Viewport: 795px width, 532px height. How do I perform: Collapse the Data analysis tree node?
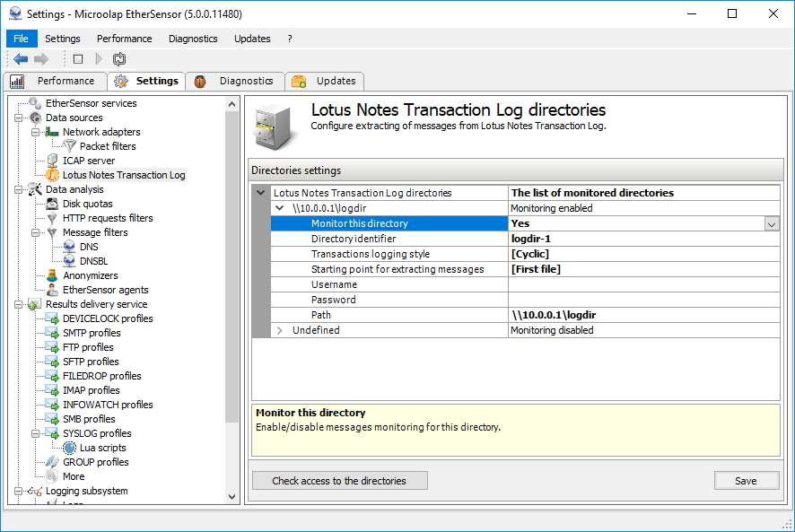click(x=18, y=189)
